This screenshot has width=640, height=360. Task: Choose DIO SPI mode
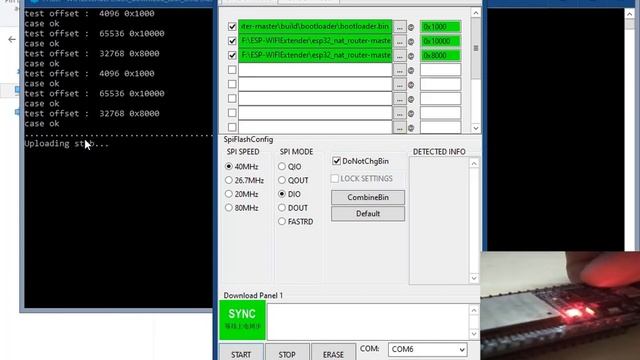(282, 194)
